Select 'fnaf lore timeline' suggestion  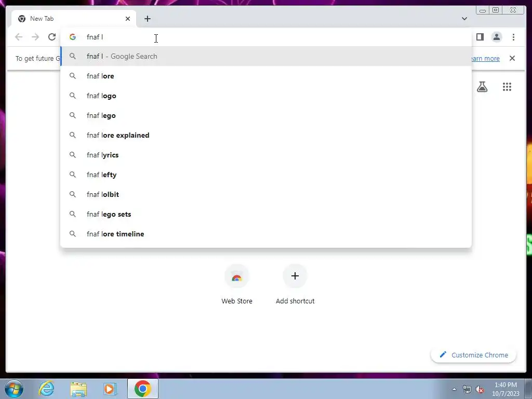266,234
